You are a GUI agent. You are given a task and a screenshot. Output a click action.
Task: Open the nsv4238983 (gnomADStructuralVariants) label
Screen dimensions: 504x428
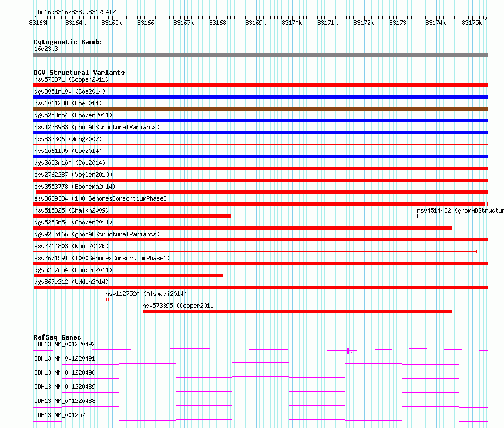tap(97, 127)
